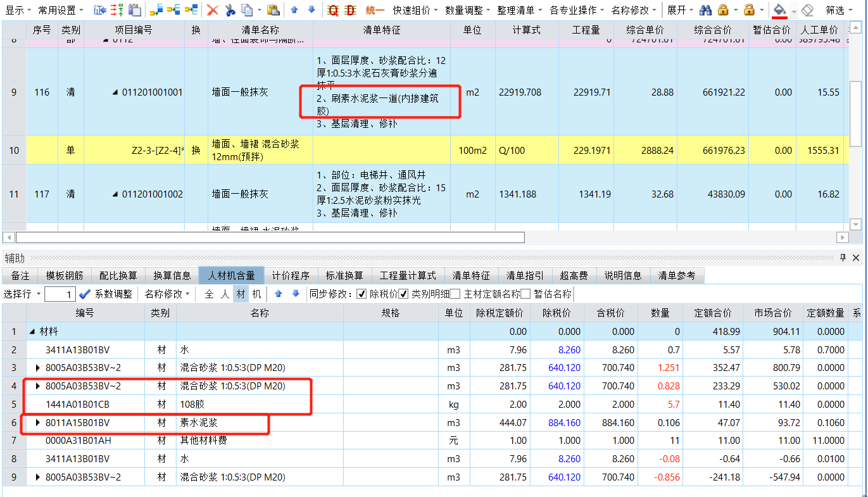868x497 pixels.
Task: Open the 展开 dropdown
Action: (x=681, y=10)
